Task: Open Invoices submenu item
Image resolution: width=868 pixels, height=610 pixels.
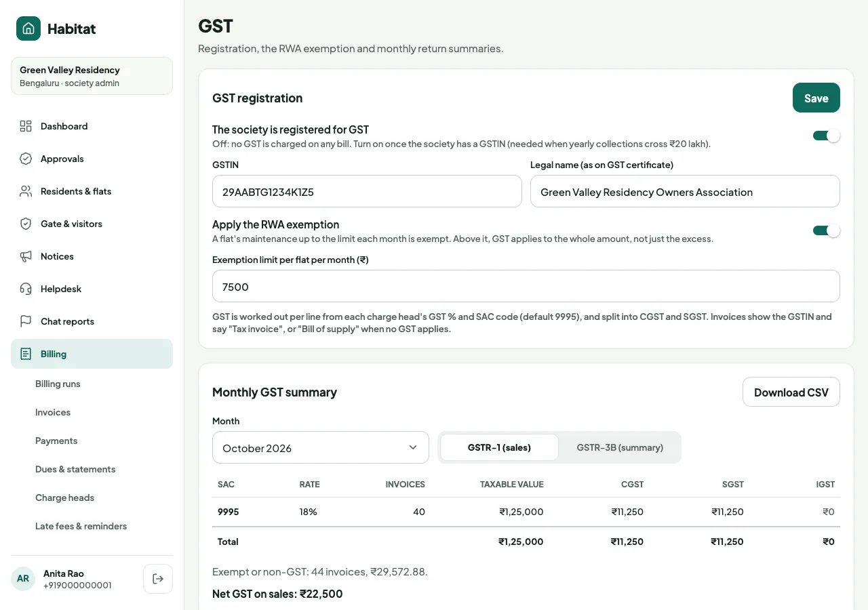Action: click(x=53, y=412)
